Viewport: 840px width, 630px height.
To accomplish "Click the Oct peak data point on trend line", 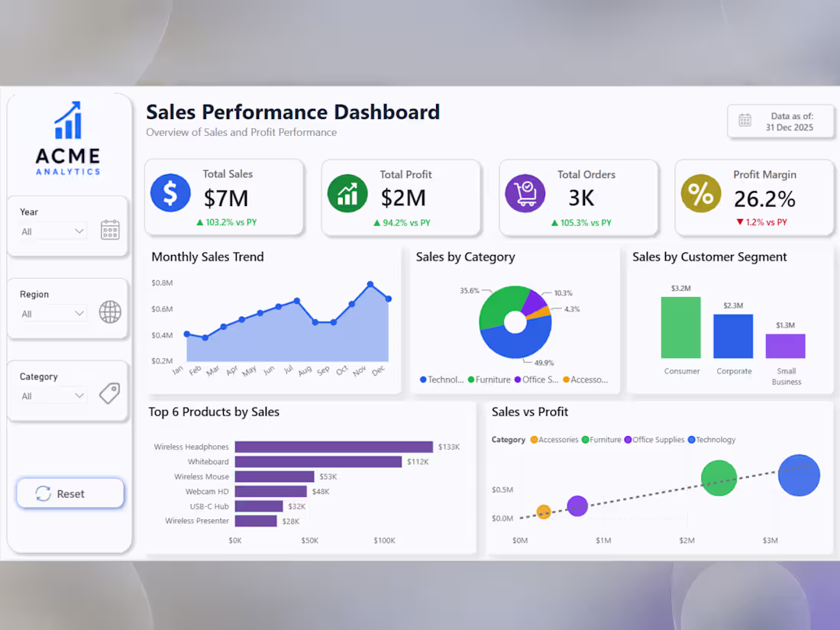I will pyautogui.click(x=352, y=304).
